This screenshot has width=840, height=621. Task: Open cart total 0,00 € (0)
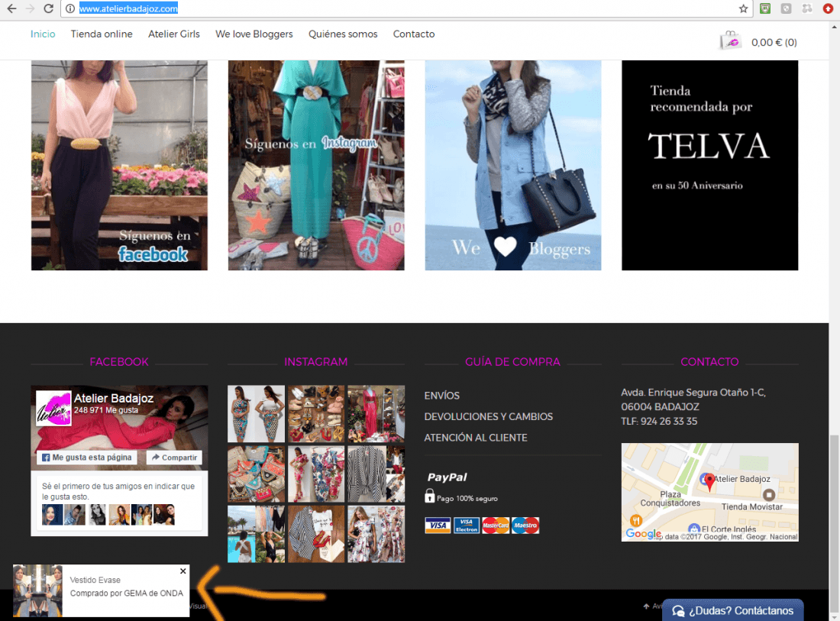774,42
